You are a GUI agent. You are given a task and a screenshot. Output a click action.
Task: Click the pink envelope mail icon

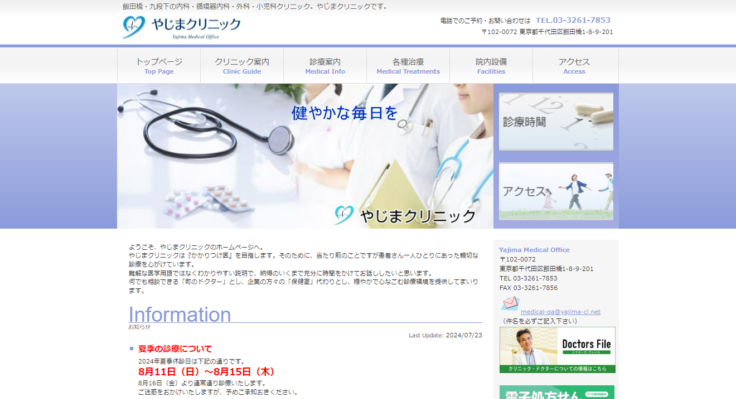509,304
